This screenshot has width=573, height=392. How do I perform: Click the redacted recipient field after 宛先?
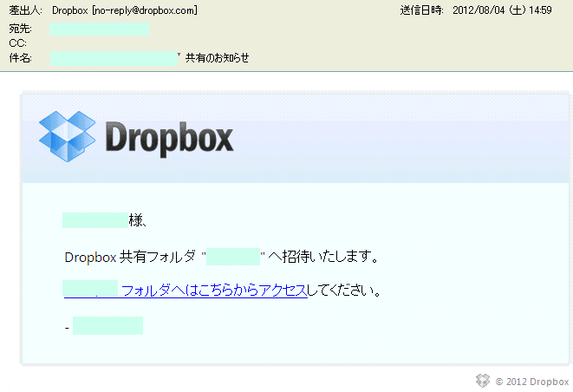[x=100, y=29]
